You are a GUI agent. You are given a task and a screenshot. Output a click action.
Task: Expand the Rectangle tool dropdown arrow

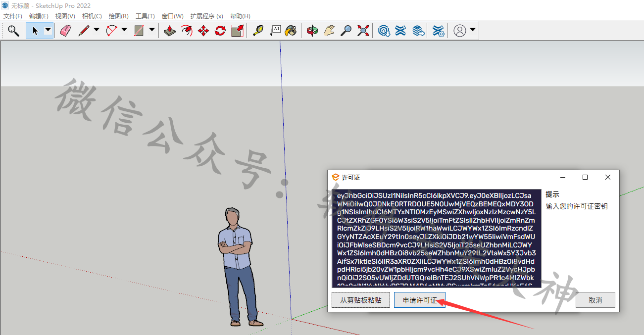(x=152, y=30)
